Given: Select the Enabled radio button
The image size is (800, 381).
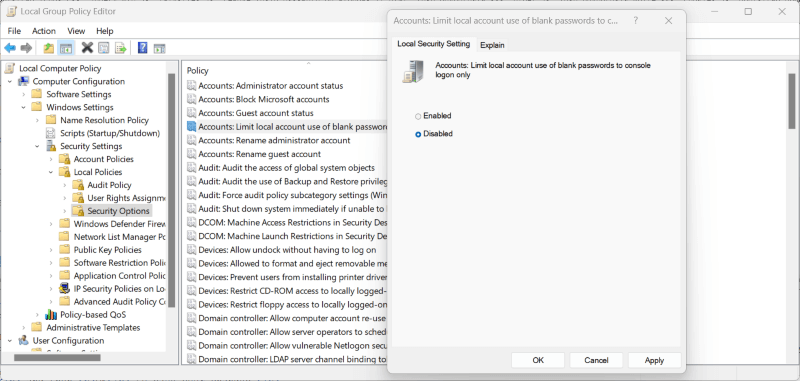Looking at the screenshot, I should [x=418, y=116].
